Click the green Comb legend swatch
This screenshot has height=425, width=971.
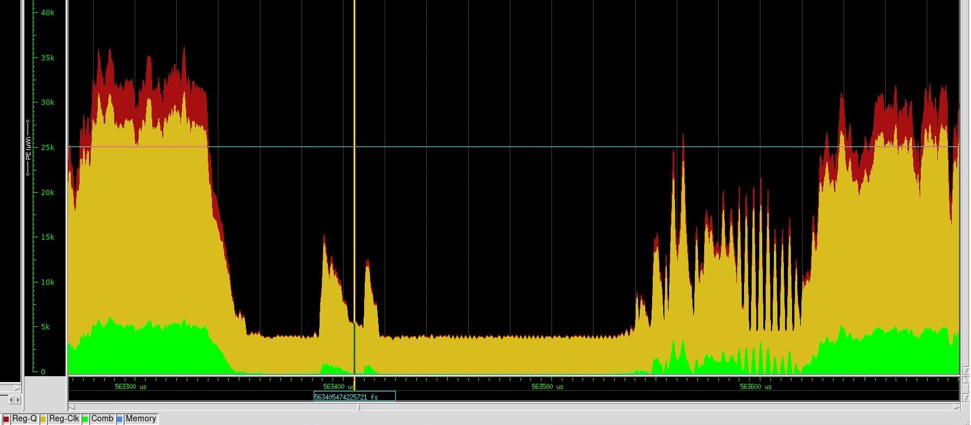point(86,419)
